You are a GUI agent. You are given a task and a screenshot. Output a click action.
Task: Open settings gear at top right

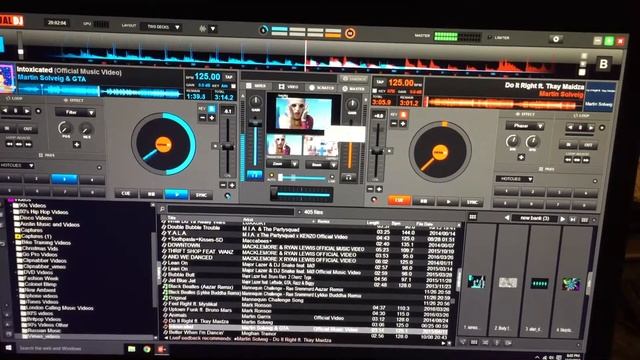pos(556,39)
